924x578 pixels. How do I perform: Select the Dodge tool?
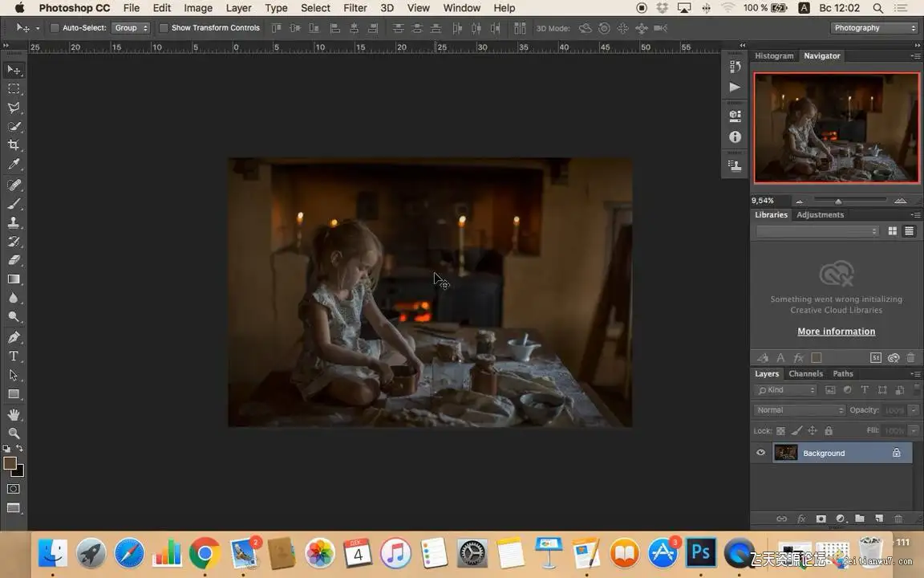pos(14,317)
